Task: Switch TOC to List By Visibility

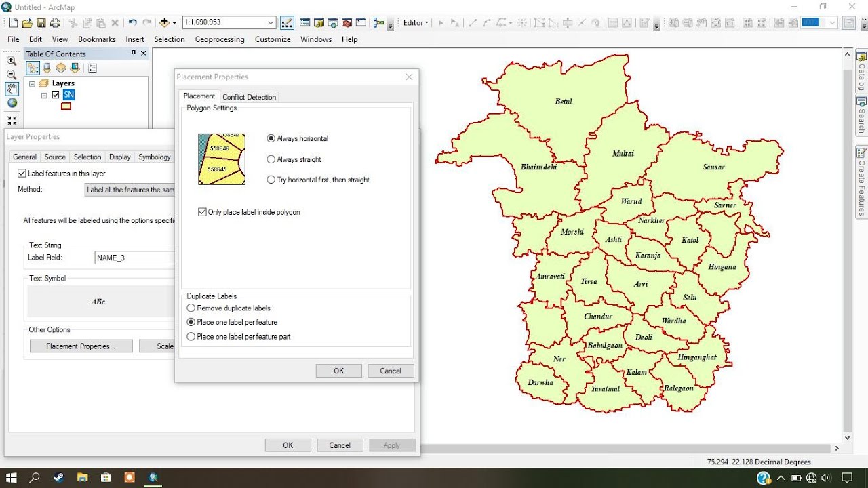Action: point(61,68)
